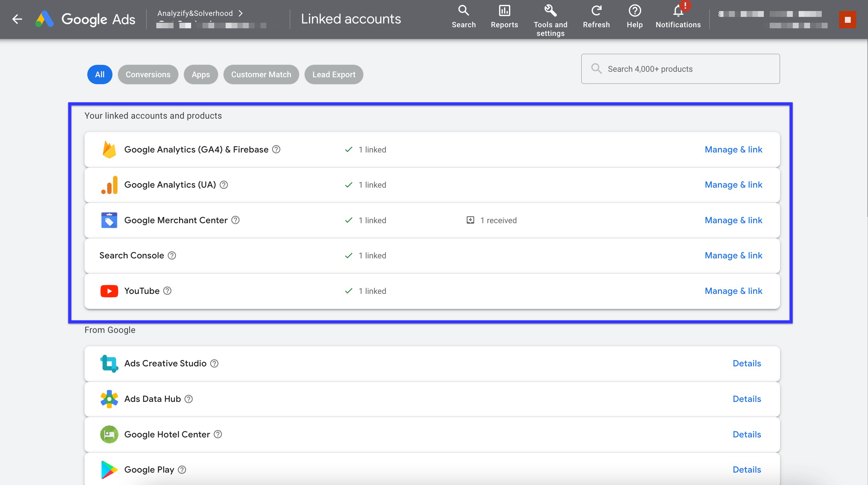Select the Apps filter chip

[201, 75]
